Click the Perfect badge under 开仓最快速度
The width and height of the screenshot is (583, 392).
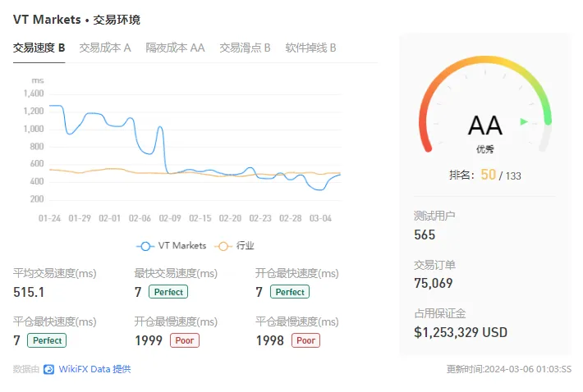(x=290, y=292)
